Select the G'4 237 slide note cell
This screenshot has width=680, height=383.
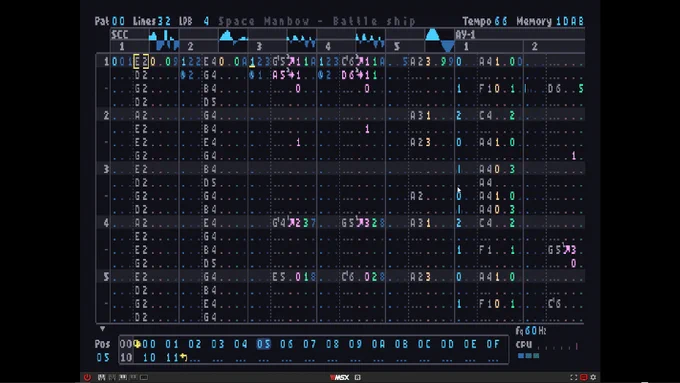[x=294, y=223]
